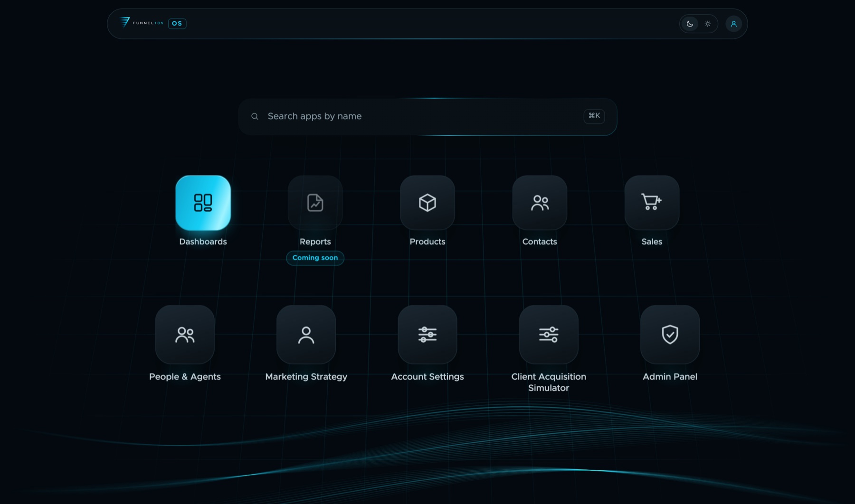Image resolution: width=855 pixels, height=504 pixels.
Task: Click the Coming soon badge
Action: click(x=315, y=258)
